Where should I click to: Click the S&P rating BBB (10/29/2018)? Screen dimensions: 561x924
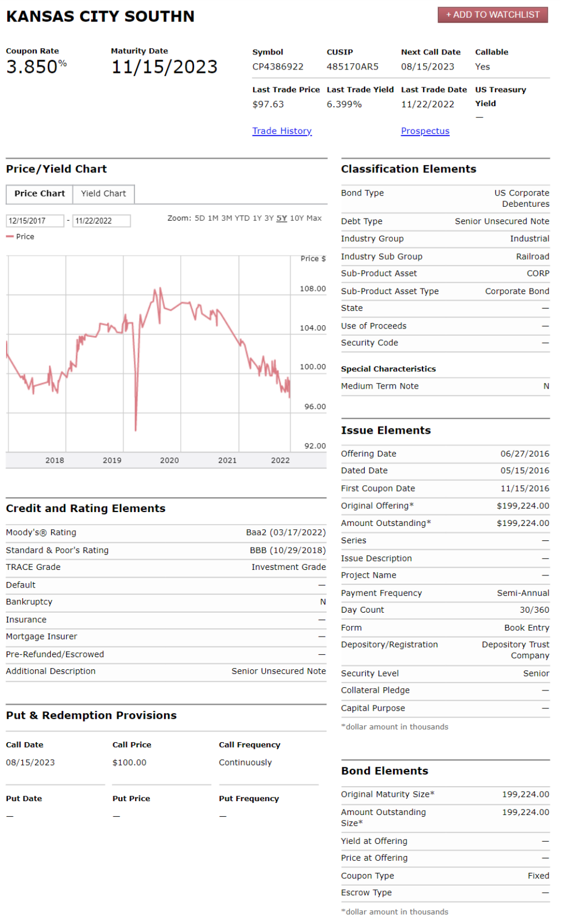287,550
